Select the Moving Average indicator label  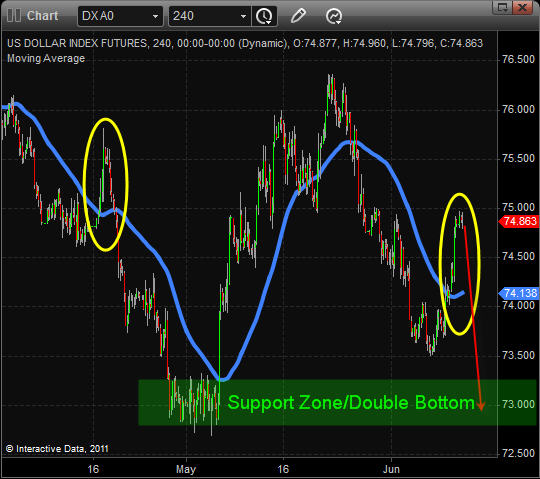click(x=46, y=58)
